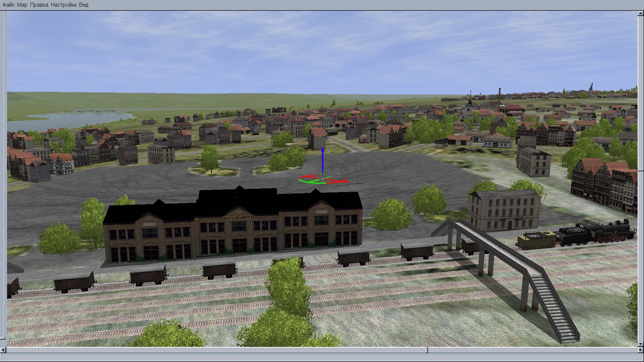Click the blue vertical axis arrow of gizmo
This screenshot has width=644, height=362.
coord(323,161)
